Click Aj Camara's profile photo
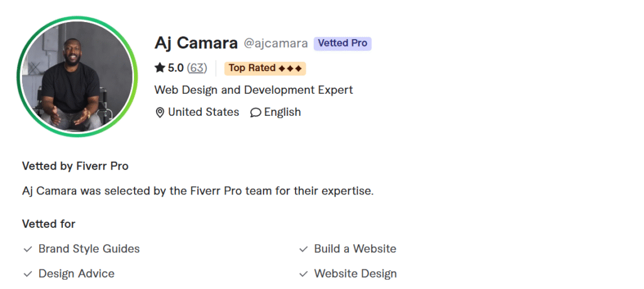 77,76
